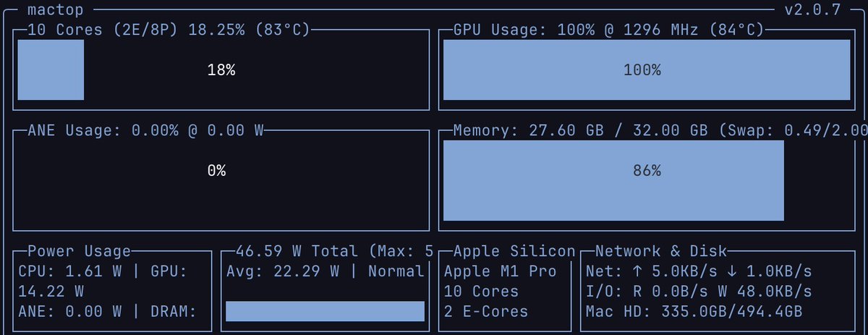Click the mactop title label

[55, 11]
